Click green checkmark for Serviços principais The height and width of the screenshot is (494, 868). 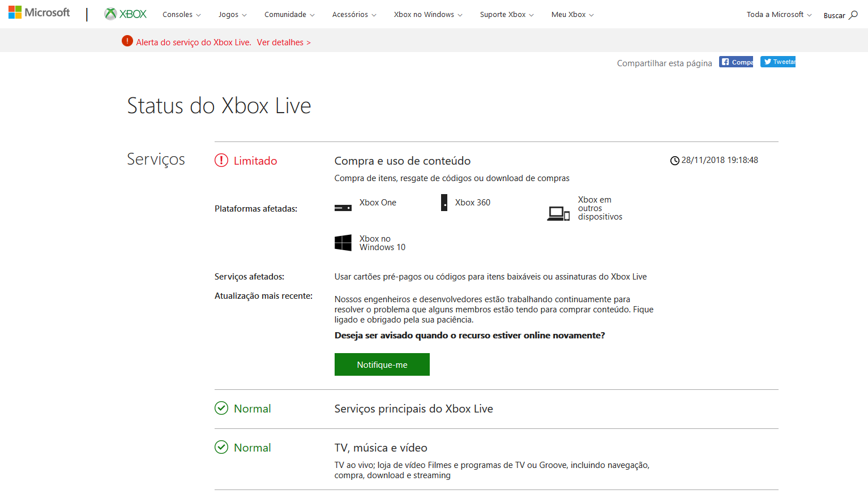(221, 408)
